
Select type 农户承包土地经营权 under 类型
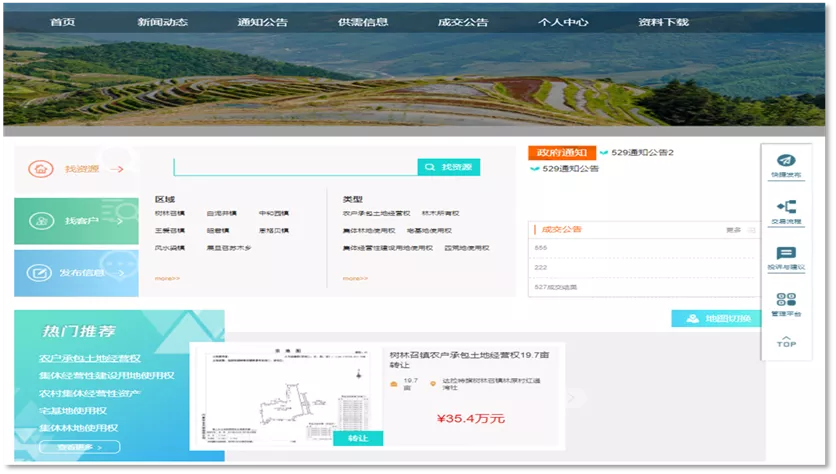pos(376,213)
